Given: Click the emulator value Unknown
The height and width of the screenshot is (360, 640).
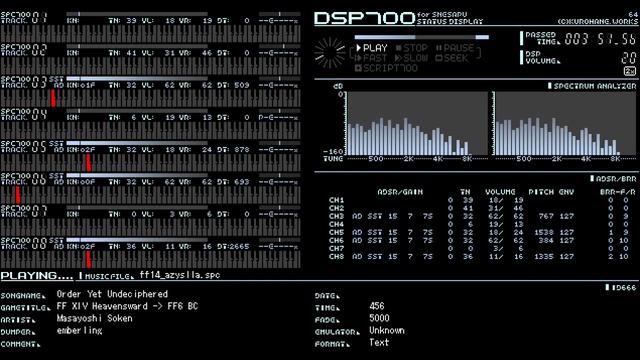Looking at the screenshot, I should tap(387, 330).
